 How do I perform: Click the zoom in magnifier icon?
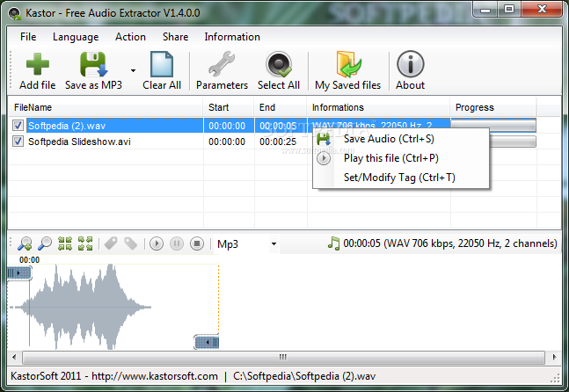(x=25, y=243)
